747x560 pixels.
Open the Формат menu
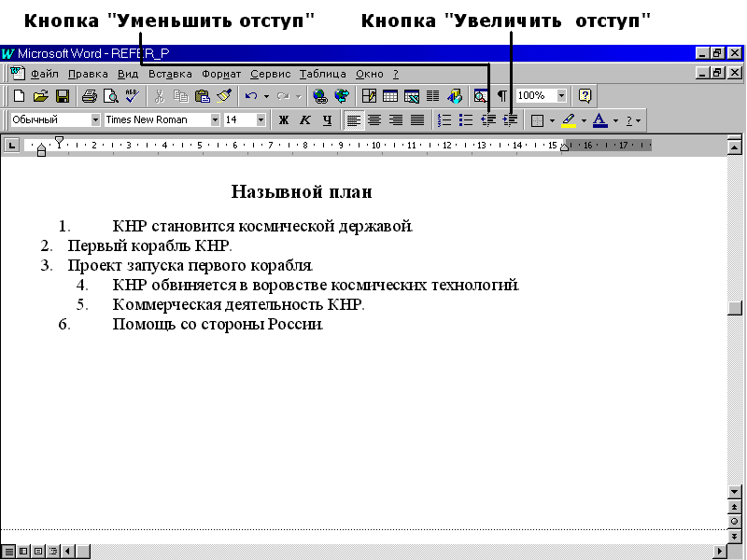(221, 74)
